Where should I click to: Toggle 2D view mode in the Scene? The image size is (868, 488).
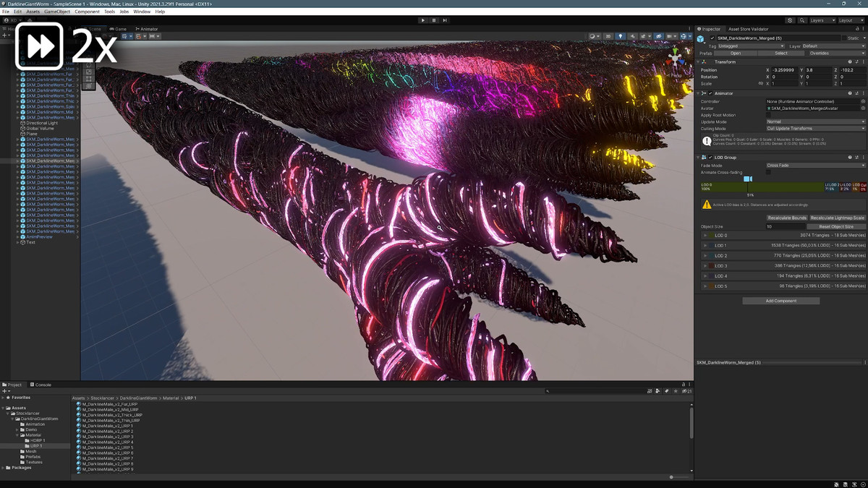[608, 36]
